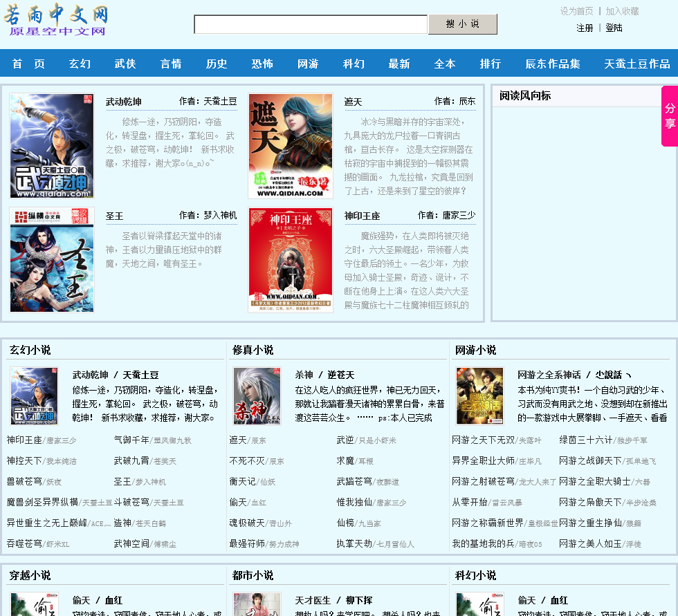Click the 天才医生 / 柳下挥 heading

tap(333, 601)
